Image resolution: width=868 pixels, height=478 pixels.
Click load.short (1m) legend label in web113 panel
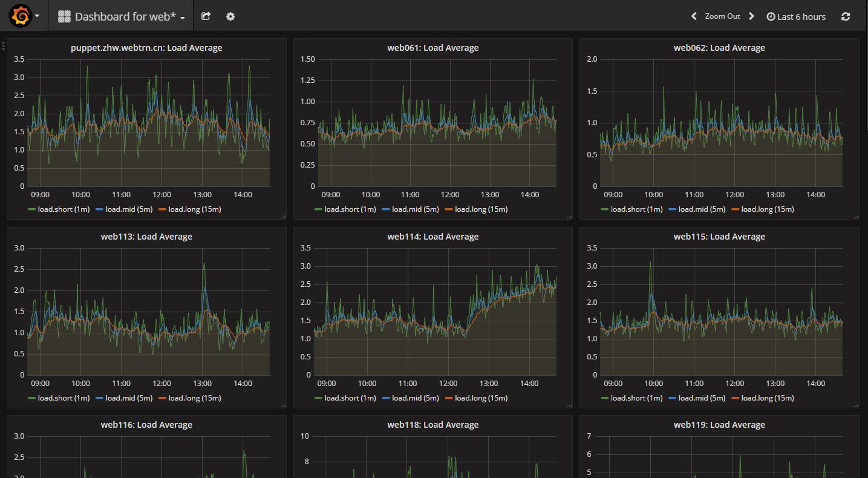64,398
